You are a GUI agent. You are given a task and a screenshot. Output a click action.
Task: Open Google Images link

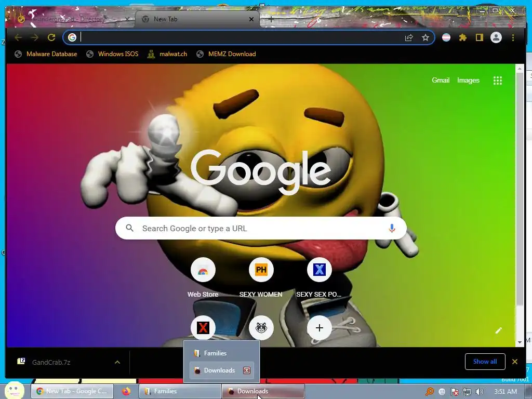pyautogui.click(x=468, y=81)
